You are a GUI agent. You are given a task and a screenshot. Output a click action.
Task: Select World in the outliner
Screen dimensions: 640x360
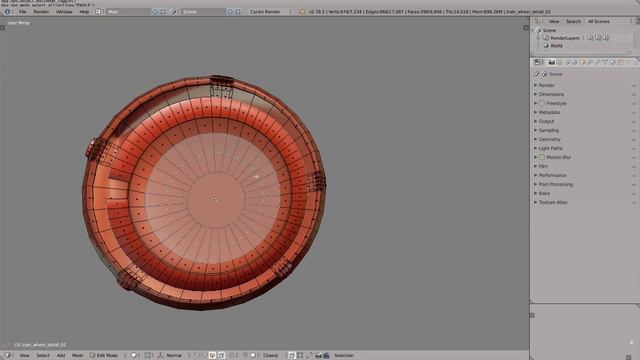tap(556, 46)
